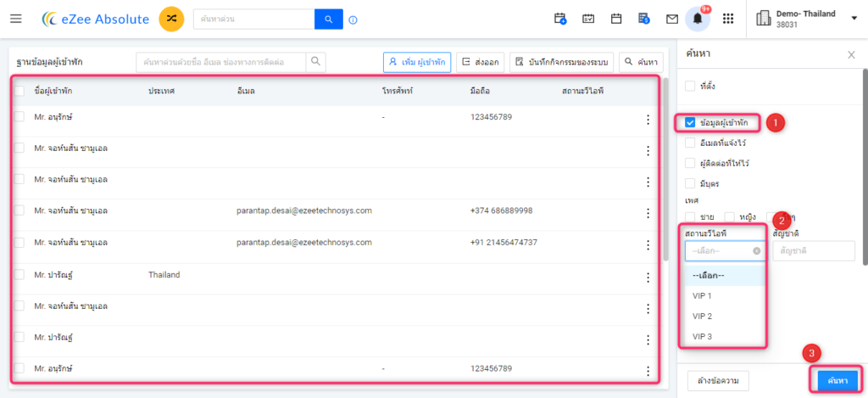The width and height of the screenshot is (868, 398).
Task: Tick the ชาย gender checkbox
Action: [x=690, y=216]
